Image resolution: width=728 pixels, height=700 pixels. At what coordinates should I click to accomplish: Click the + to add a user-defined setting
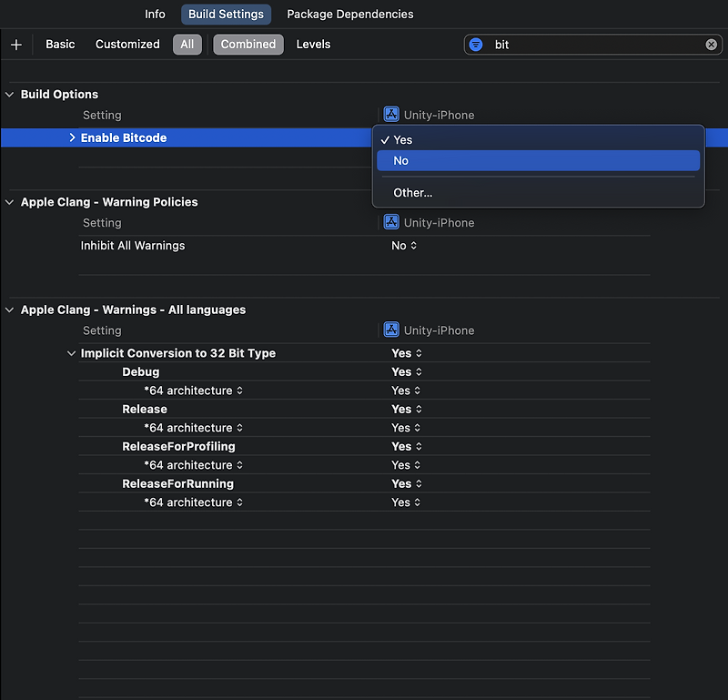[14, 44]
